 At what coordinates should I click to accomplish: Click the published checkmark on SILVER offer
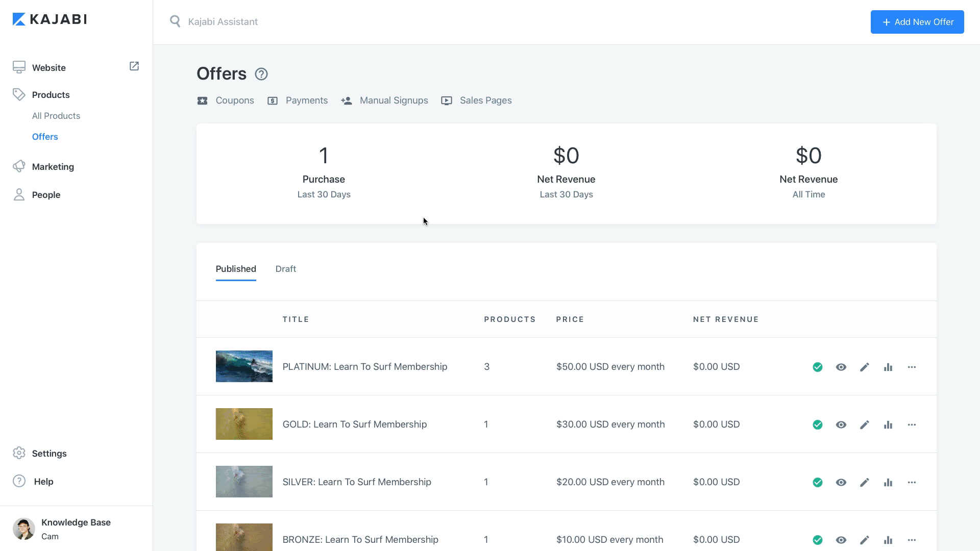tap(818, 482)
